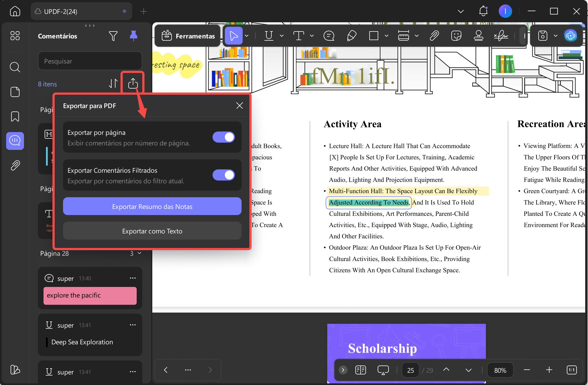588x385 pixels.
Task: Open reading mode book icon
Action: [361, 370]
